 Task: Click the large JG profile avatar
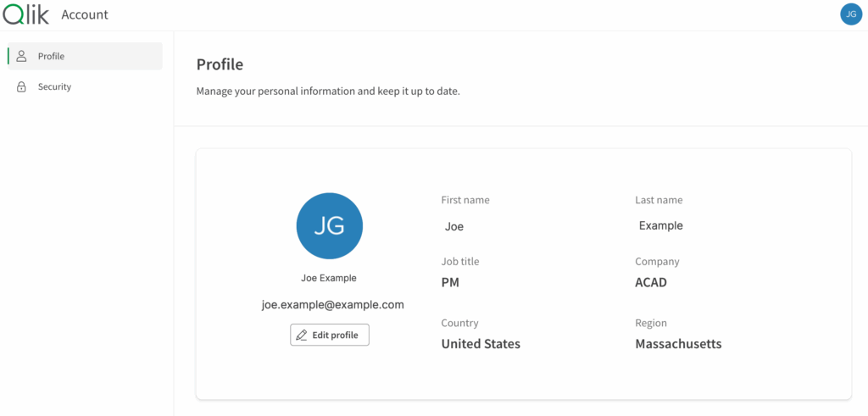tap(329, 225)
